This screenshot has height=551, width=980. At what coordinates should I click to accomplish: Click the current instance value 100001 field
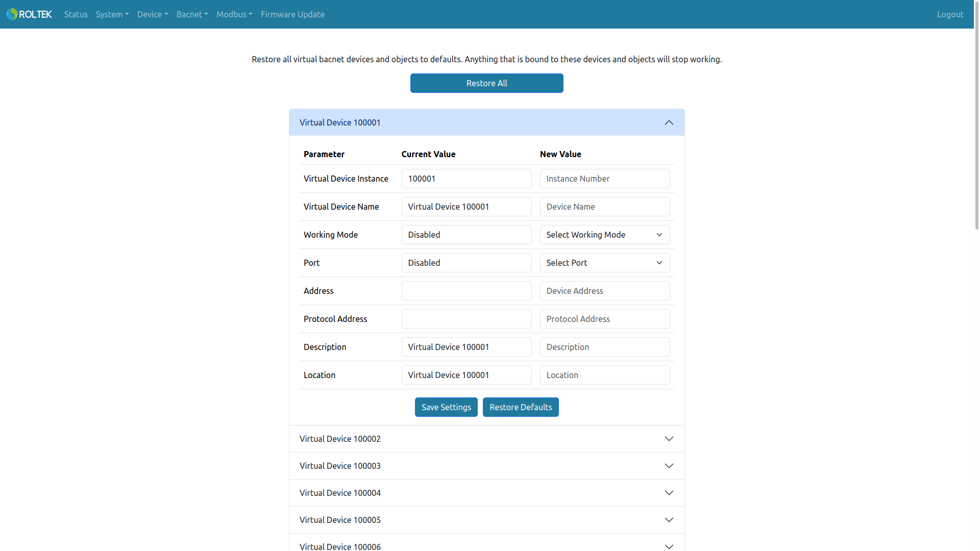467,179
